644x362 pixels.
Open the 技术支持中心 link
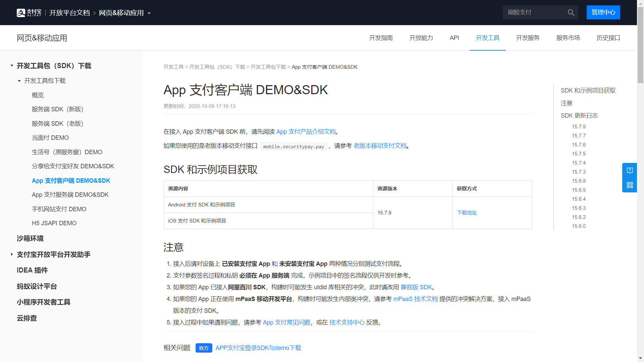[x=347, y=322]
